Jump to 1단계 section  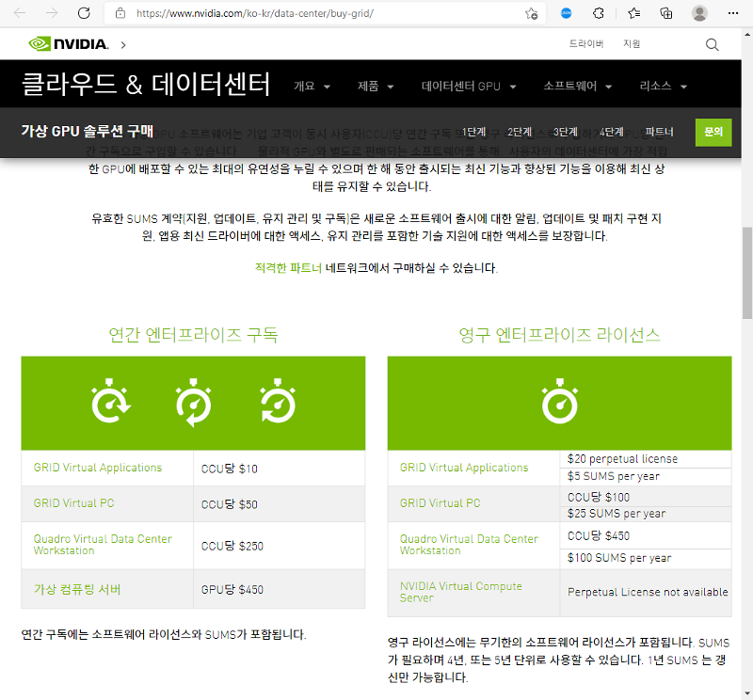point(474,132)
